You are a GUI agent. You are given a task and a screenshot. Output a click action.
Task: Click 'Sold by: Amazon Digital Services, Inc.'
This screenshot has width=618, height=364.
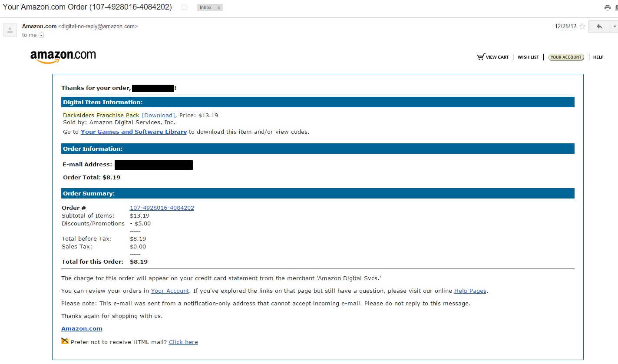[119, 122]
